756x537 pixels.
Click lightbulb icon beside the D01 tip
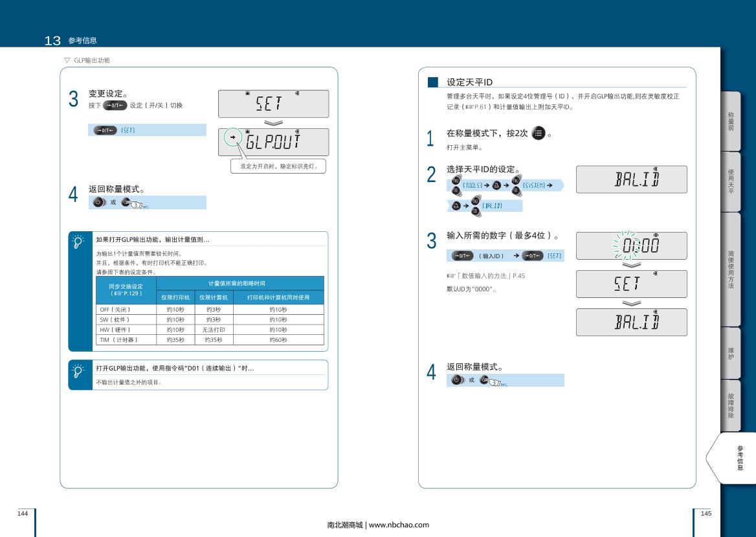point(78,371)
